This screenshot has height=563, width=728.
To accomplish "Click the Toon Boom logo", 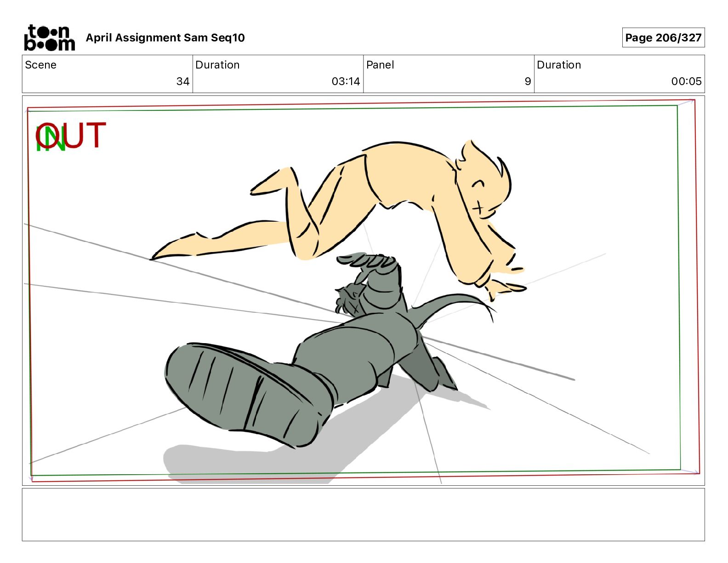I will [49, 38].
